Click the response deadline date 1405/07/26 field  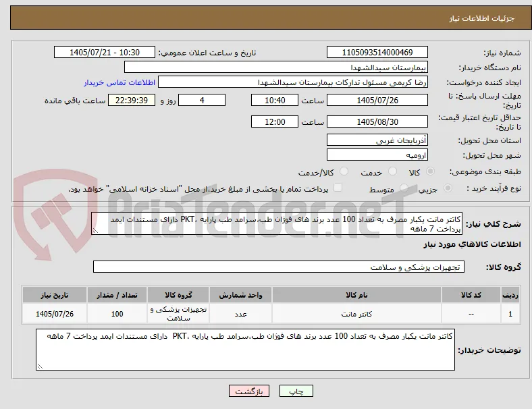(377, 101)
